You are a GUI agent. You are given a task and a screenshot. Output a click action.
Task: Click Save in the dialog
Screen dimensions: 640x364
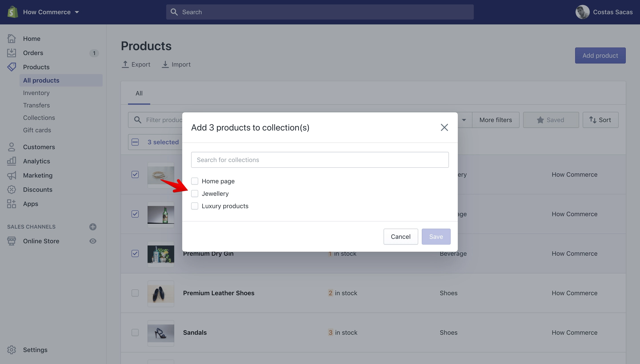436,237
